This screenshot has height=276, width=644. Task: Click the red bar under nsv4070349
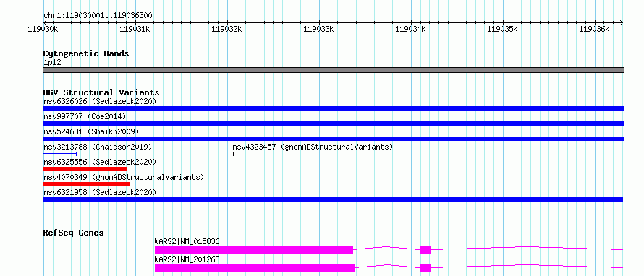[86, 184]
